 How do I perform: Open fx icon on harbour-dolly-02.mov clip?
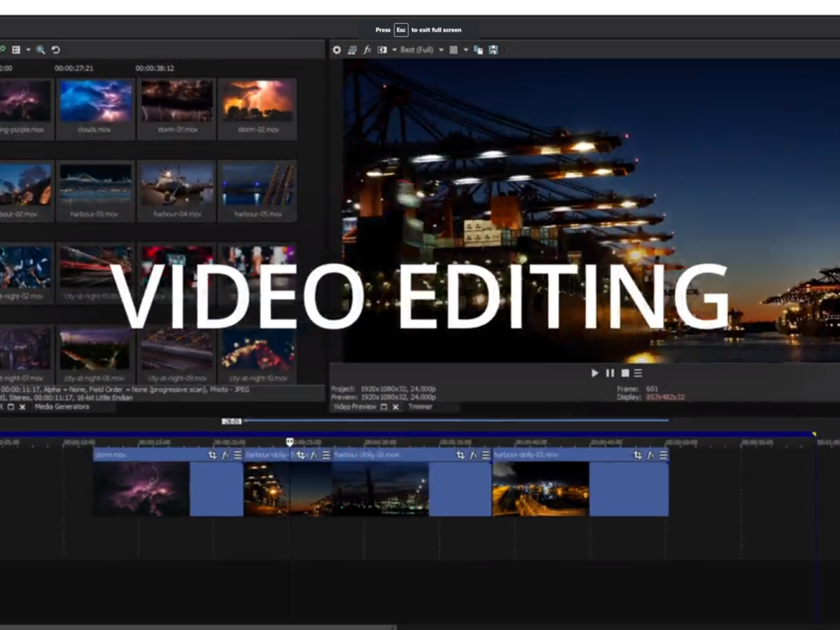(473, 455)
